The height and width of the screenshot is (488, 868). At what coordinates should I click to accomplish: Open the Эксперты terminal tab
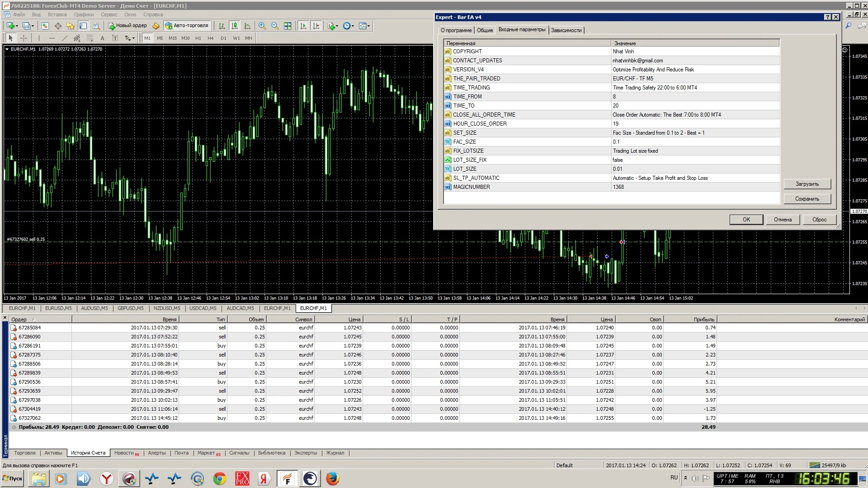[306, 453]
